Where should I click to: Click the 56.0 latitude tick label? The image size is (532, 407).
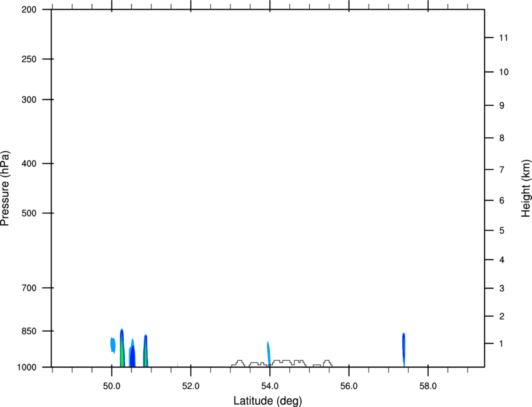349,386
